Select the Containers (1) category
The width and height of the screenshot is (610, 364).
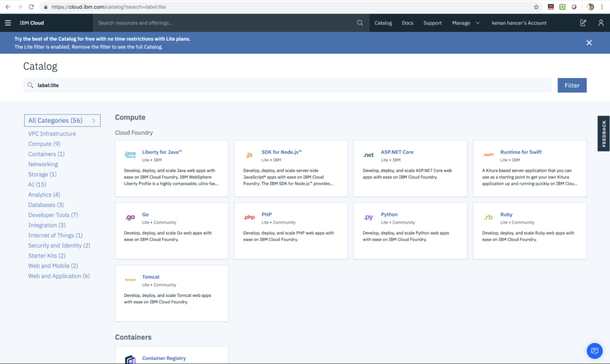(46, 154)
